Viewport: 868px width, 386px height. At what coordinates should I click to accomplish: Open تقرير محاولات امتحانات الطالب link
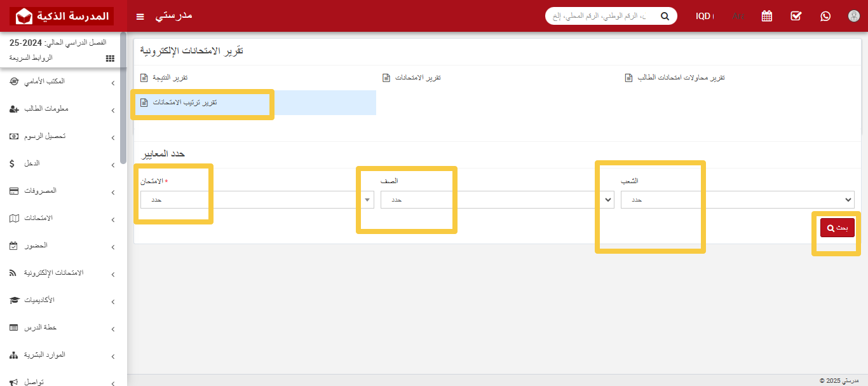[x=675, y=78]
